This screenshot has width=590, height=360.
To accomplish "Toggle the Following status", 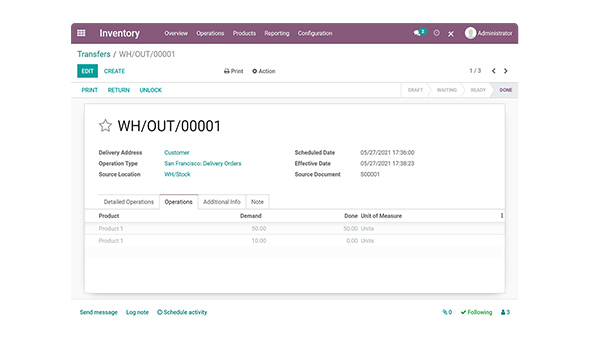I will [x=476, y=312].
